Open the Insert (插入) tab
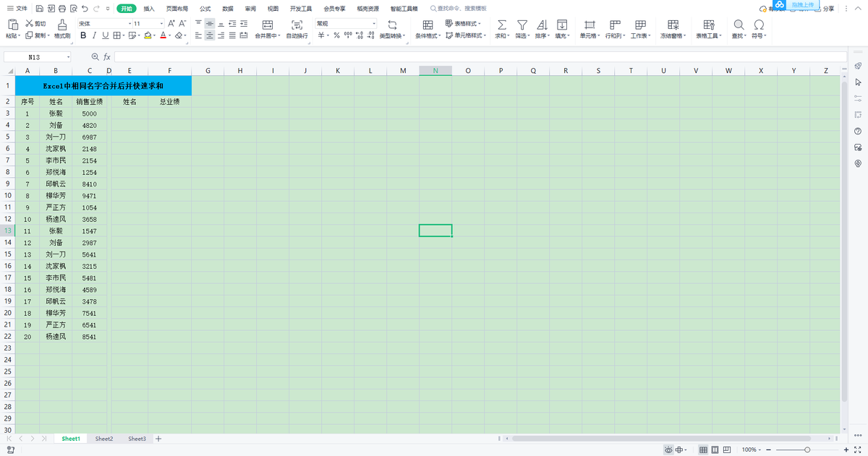This screenshot has width=868, height=456. pos(149,9)
